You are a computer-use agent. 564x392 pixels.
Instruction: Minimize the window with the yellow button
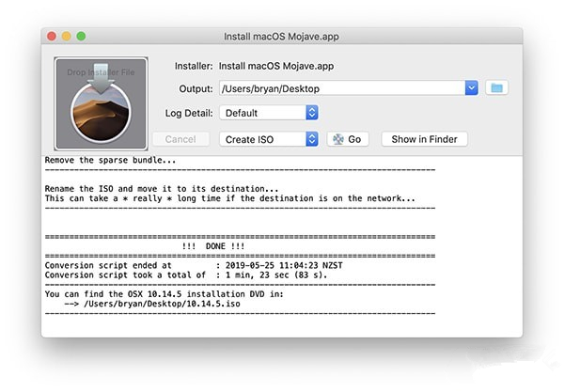coord(66,36)
